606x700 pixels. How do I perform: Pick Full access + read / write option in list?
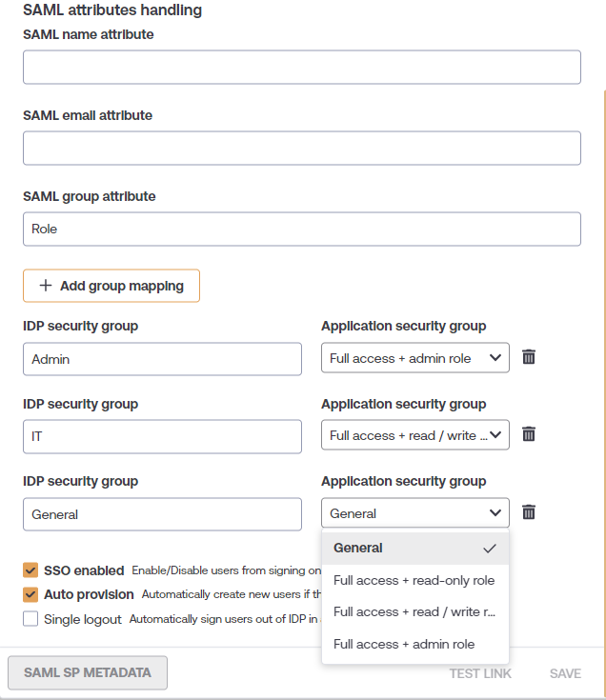pyautogui.click(x=414, y=612)
